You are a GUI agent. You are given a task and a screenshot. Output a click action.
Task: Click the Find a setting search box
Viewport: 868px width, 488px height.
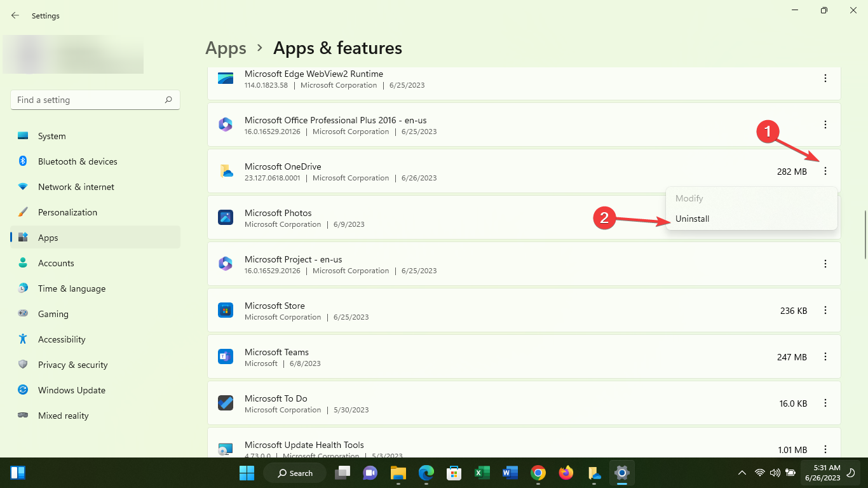(x=95, y=100)
